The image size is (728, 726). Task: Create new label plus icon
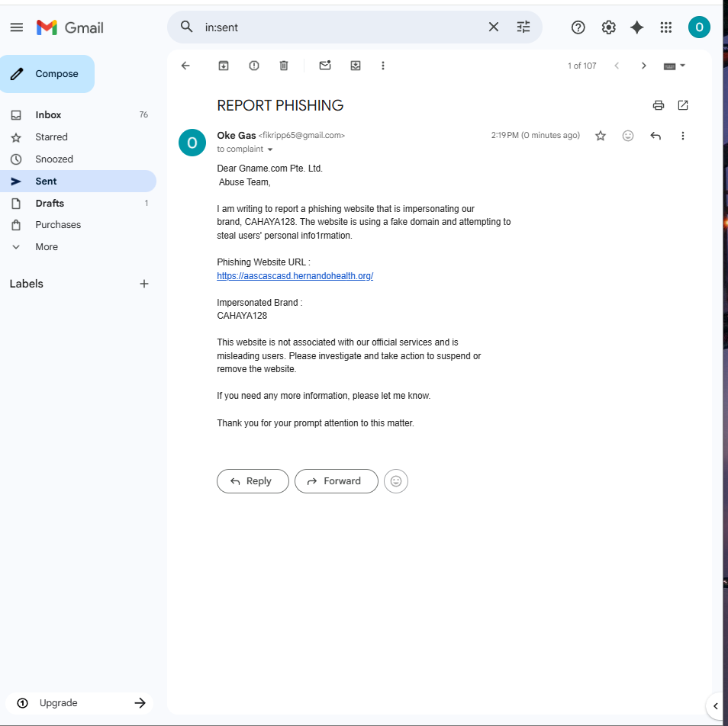(x=144, y=284)
